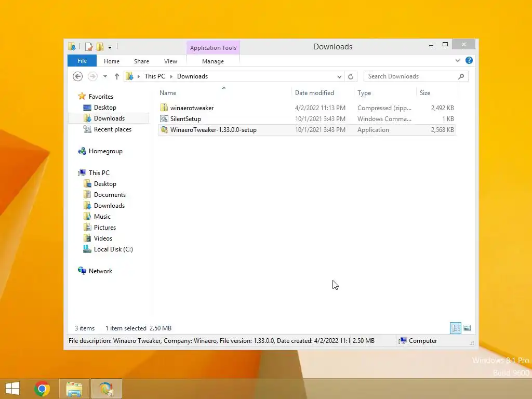Open the Videos folder
The image size is (532, 399).
tap(103, 238)
